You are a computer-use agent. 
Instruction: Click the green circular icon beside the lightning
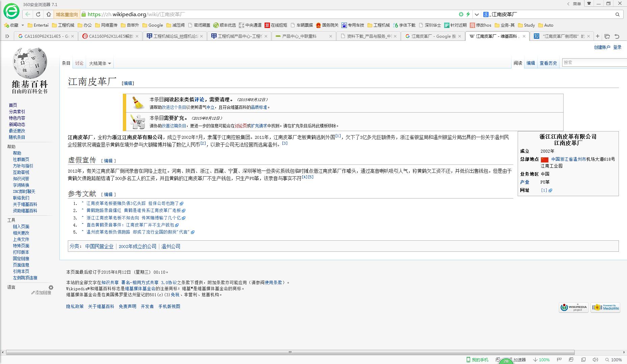461,14
